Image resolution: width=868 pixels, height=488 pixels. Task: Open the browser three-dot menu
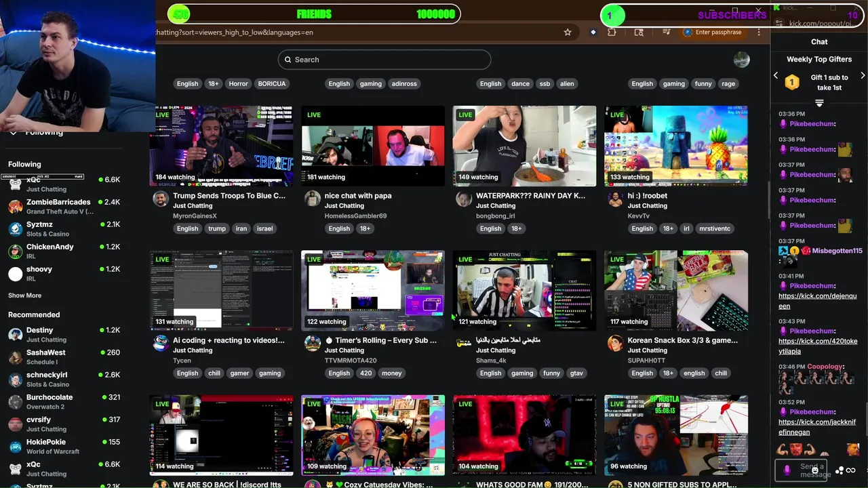[x=759, y=32]
